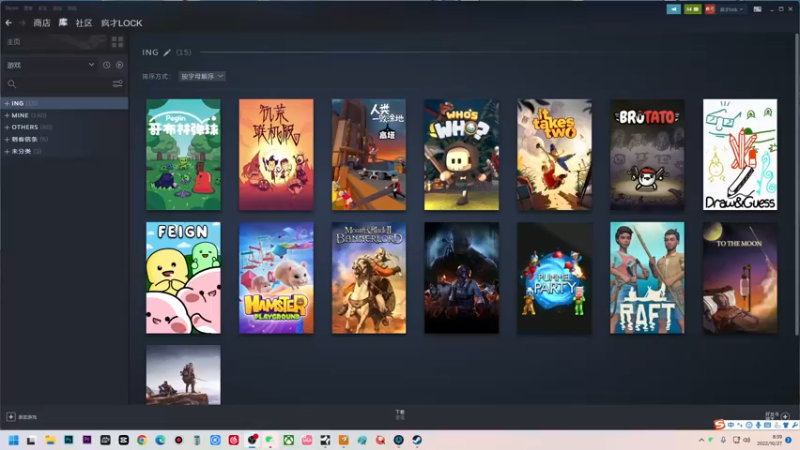Open the sort order dropdown
This screenshot has width=800, height=450.
pos(202,76)
